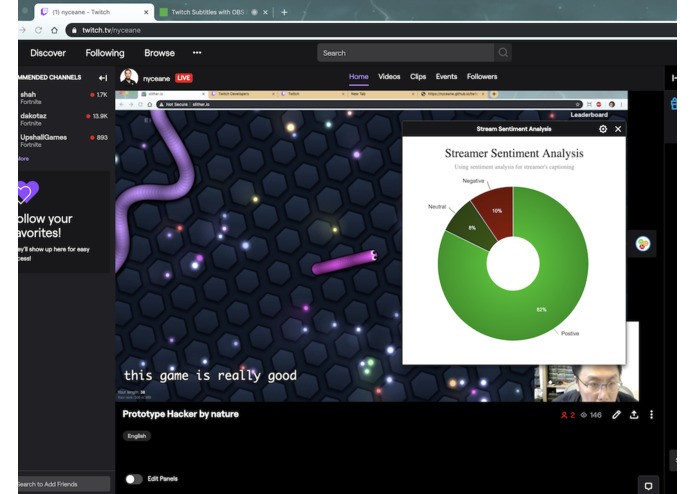Toggle the Edit Panels switch
Viewport: 695px width, 494px height.
click(x=133, y=479)
